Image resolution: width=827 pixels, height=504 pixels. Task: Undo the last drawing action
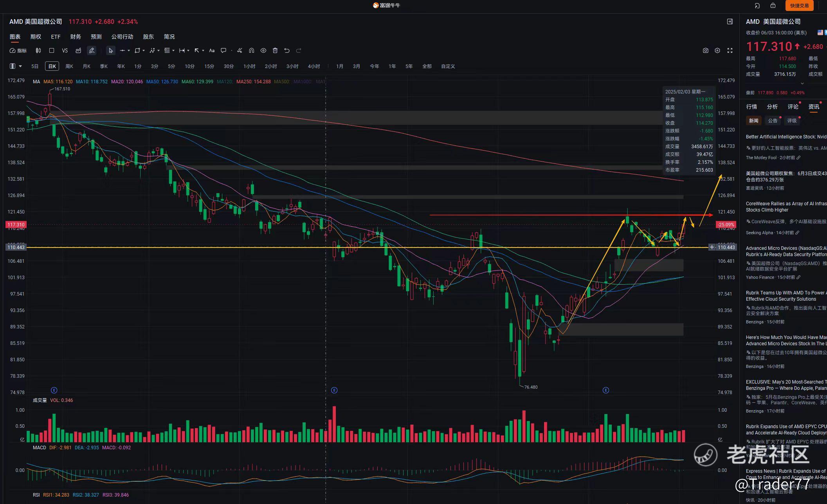tap(287, 50)
